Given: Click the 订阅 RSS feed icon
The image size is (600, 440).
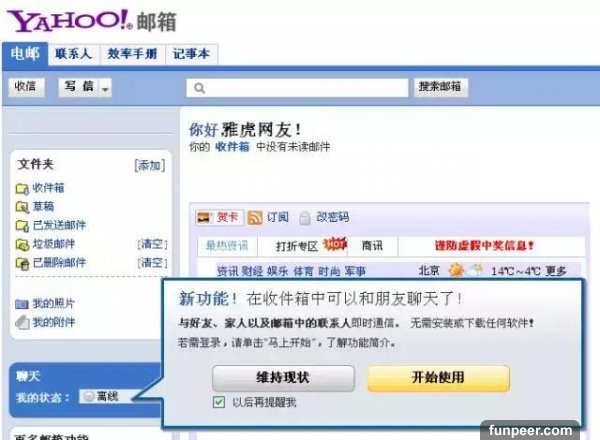Looking at the screenshot, I should point(255,217).
